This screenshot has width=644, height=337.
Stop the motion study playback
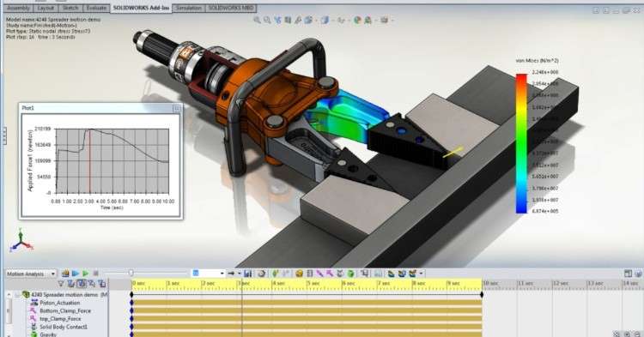pyautogui.click(x=95, y=274)
